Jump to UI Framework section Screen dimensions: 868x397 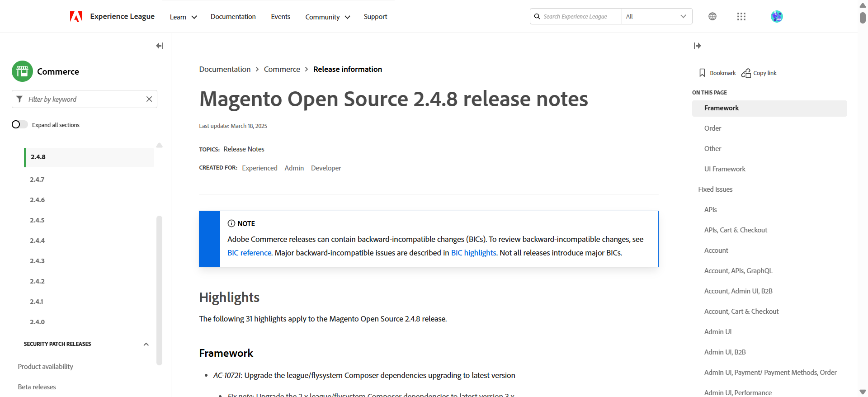(725, 169)
